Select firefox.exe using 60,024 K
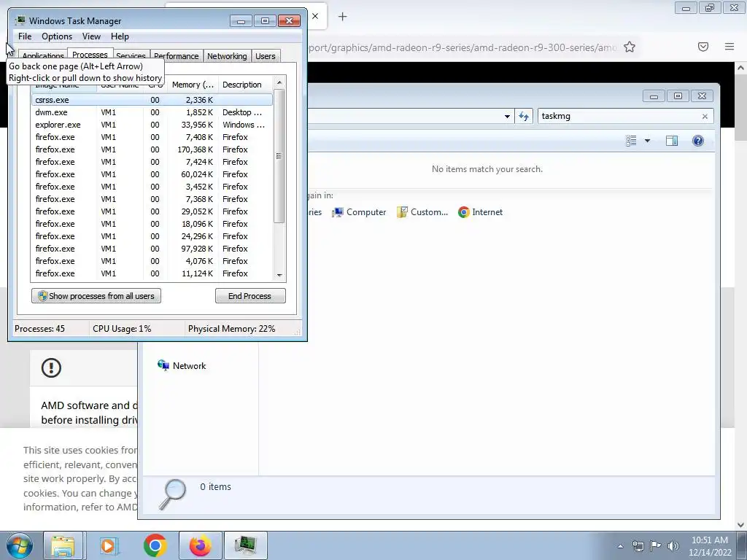This screenshot has width=747, height=560. tap(152, 174)
